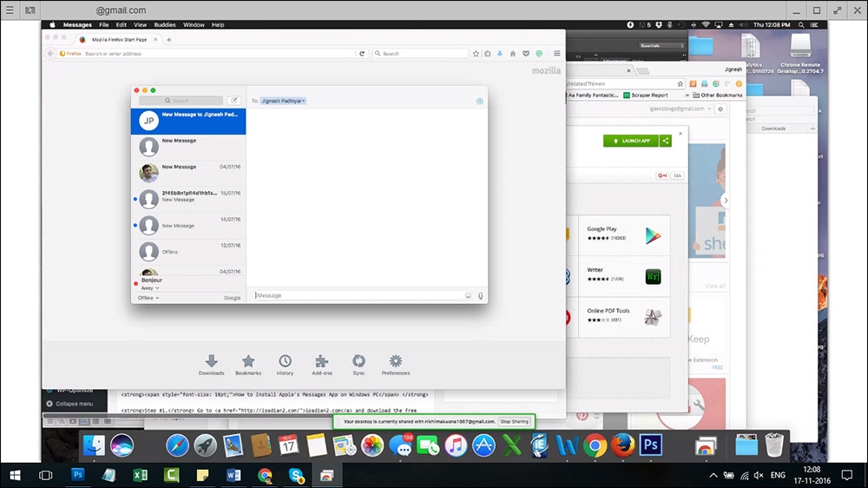The height and width of the screenshot is (488, 868).
Task: Open the emoji picker in message field
Action: [x=469, y=296]
